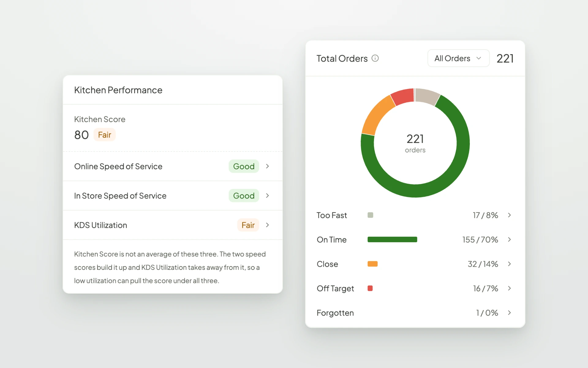The image size is (588, 368).
Task: Click the 17 / 8% value
Action: pos(485,215)
